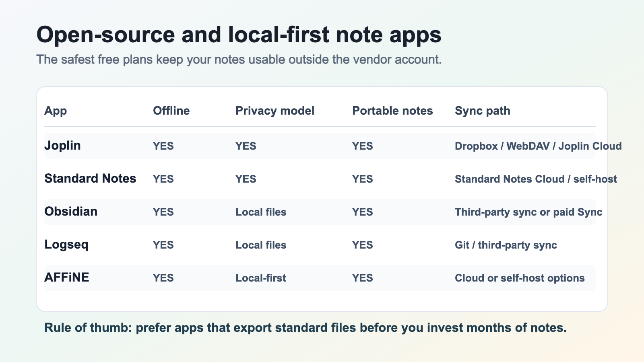Image resolution: width=644 pixels, height=362 pixels.
Task: Click Logseq's 'Local files' privacy cell
Action: (x=261, y=245)
